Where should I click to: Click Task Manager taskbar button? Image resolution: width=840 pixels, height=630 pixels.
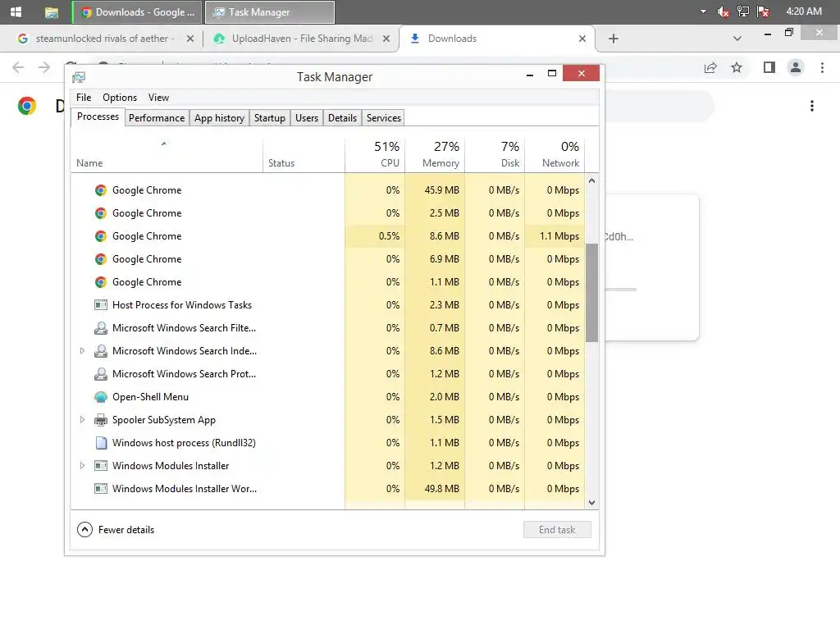[x=270, y=12]
